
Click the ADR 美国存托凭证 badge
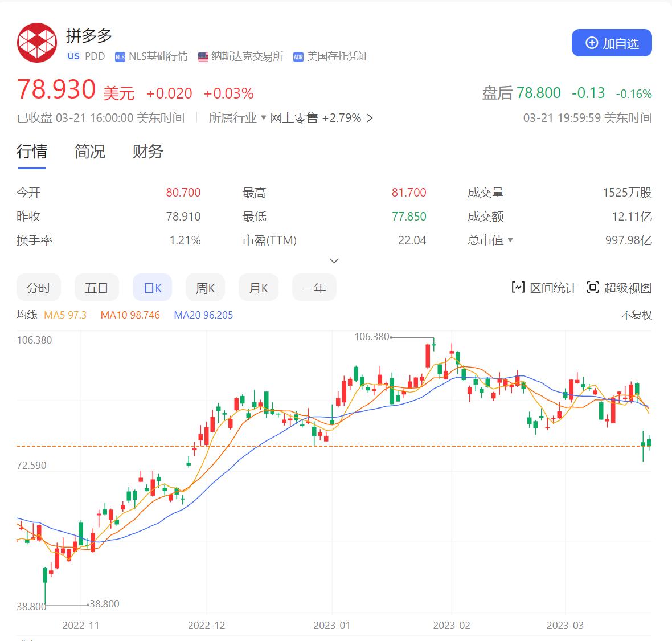(x=298, y=57)
